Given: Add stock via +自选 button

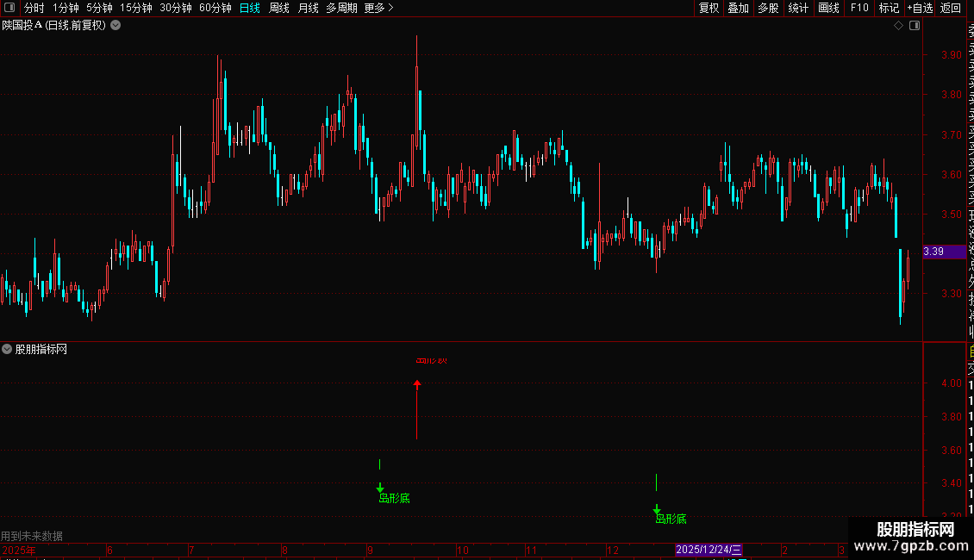Looking at the screenshot, I should pos(920,8).
